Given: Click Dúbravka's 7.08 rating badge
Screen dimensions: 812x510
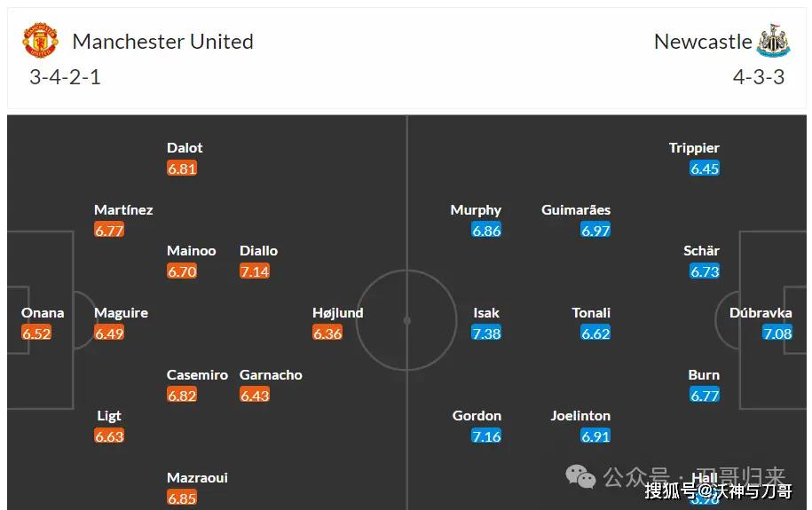Looking at the screenshot, I should pyautogui.click(x=777, y=333).
